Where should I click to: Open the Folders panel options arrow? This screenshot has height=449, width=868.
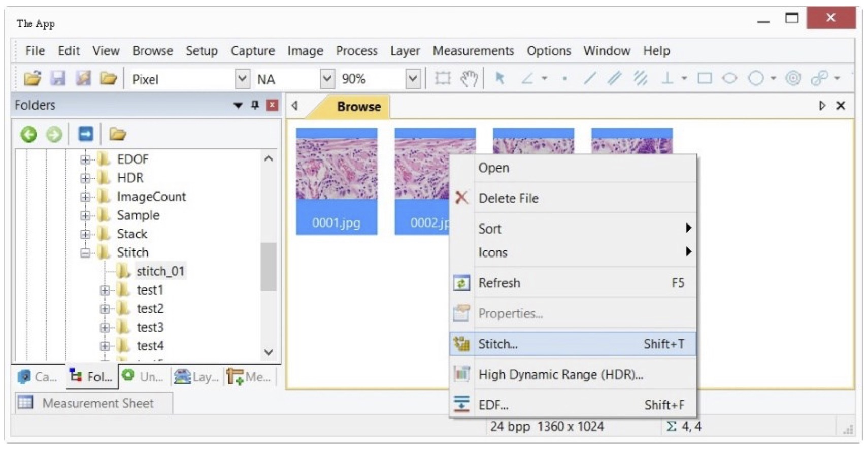238,106
